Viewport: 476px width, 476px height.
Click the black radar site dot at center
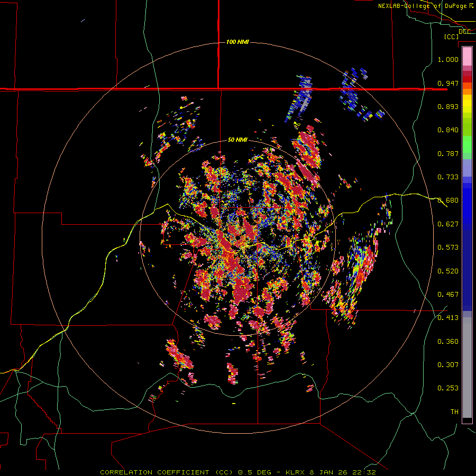237,237
